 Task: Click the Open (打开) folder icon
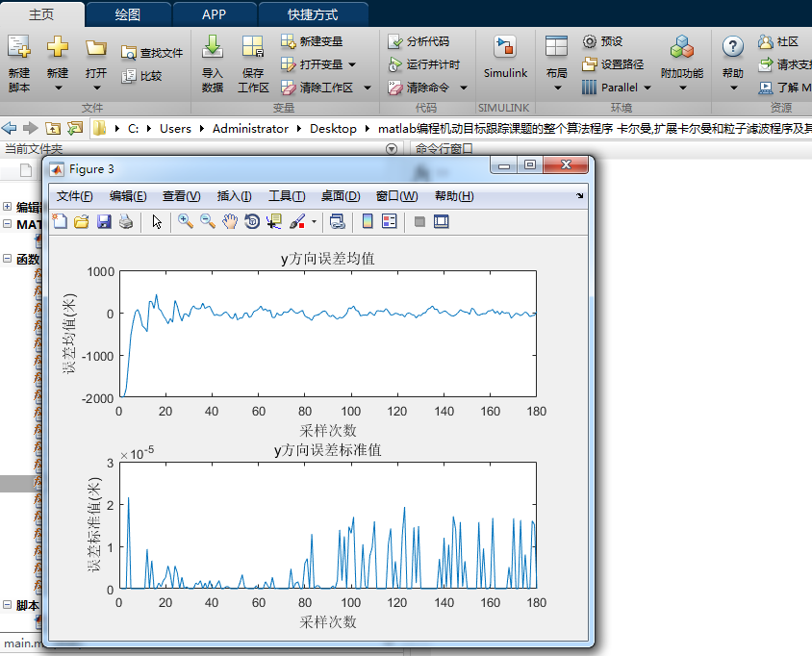tap(96, 48)
